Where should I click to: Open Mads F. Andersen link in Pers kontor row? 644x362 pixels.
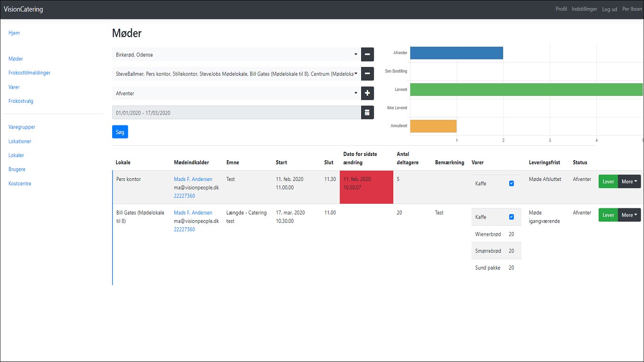click(x=193, y=179)
